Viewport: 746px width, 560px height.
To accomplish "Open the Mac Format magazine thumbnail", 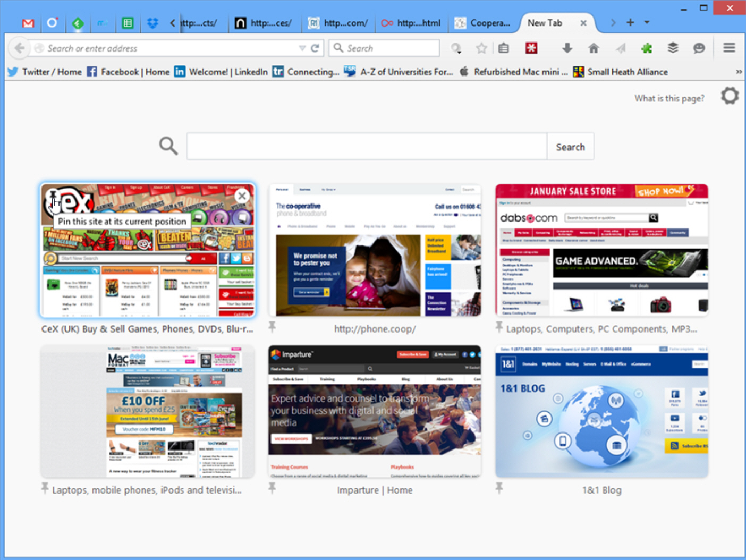I will (148, 412).
